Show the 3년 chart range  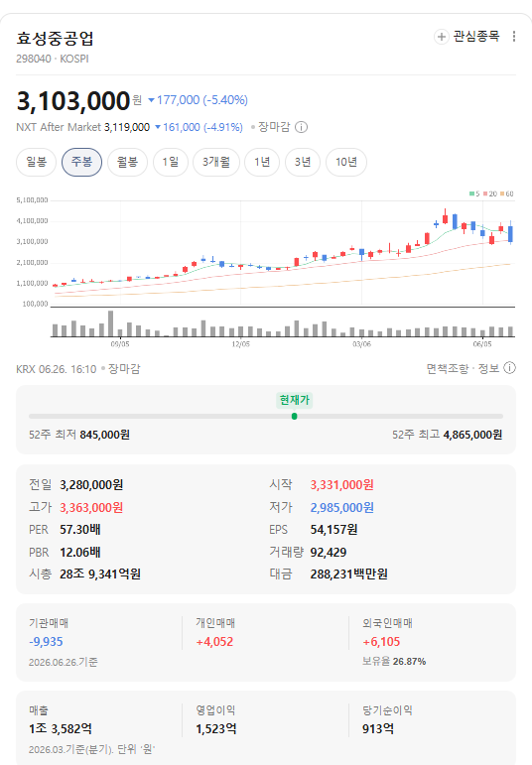(x=303, y=162)
